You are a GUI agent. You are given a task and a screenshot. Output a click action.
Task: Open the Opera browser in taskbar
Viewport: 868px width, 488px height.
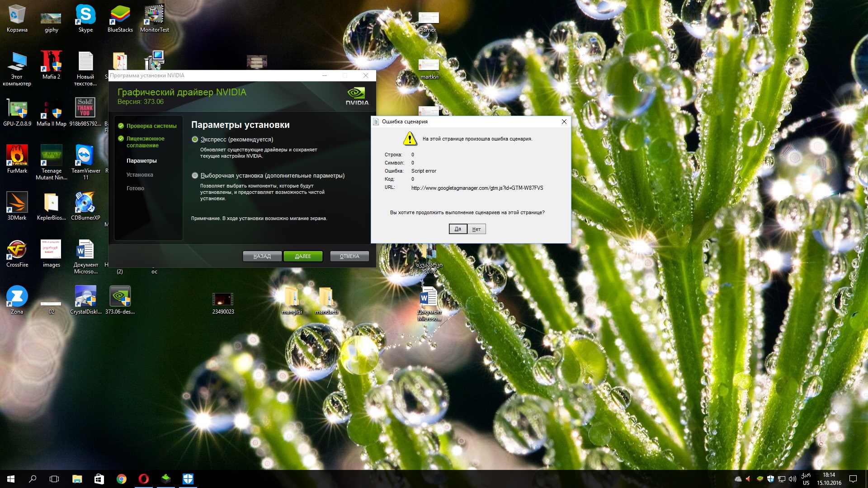coord(144,479)
